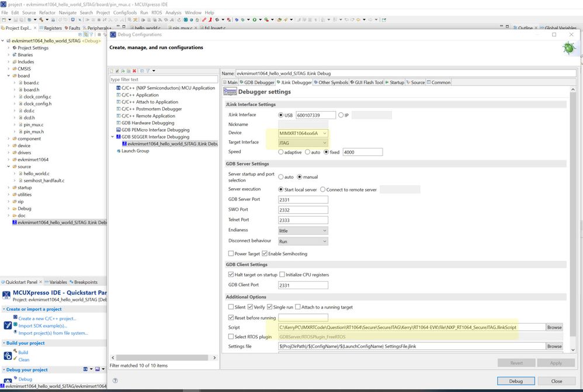Click the Filter launch configurations funnel icon
Image resolution: width=583 pixels, height=392 pixels.
tap(148, 71)
